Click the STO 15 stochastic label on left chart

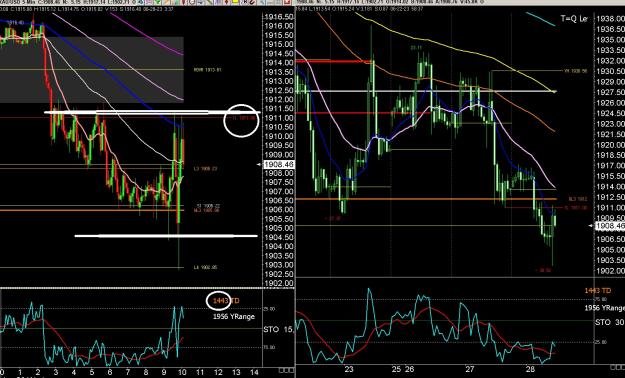coord(279,330)
